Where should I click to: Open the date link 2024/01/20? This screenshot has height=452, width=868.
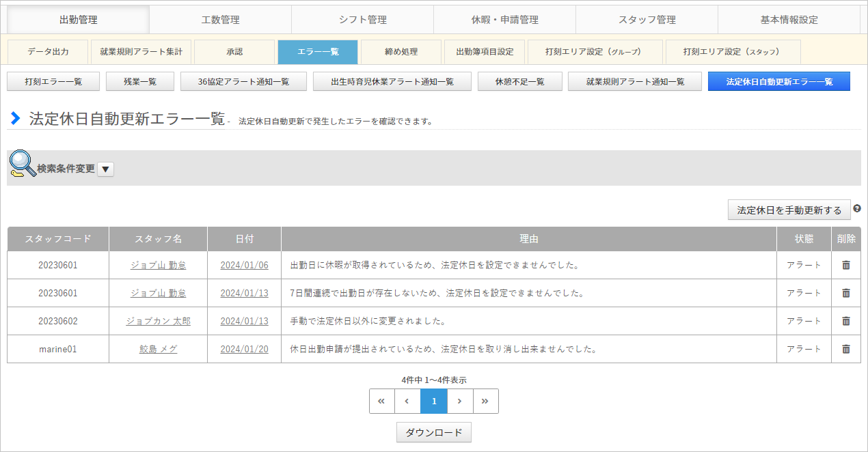244,349
